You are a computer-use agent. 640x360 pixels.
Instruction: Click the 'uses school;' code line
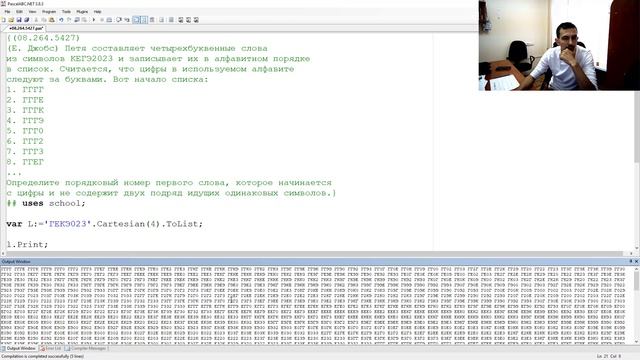(53, 203)
